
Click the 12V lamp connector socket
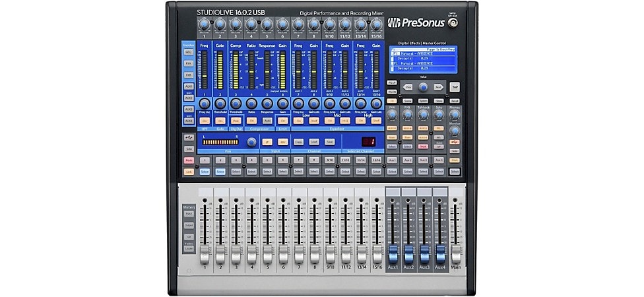pyautogui.click(x=452, y=22)
